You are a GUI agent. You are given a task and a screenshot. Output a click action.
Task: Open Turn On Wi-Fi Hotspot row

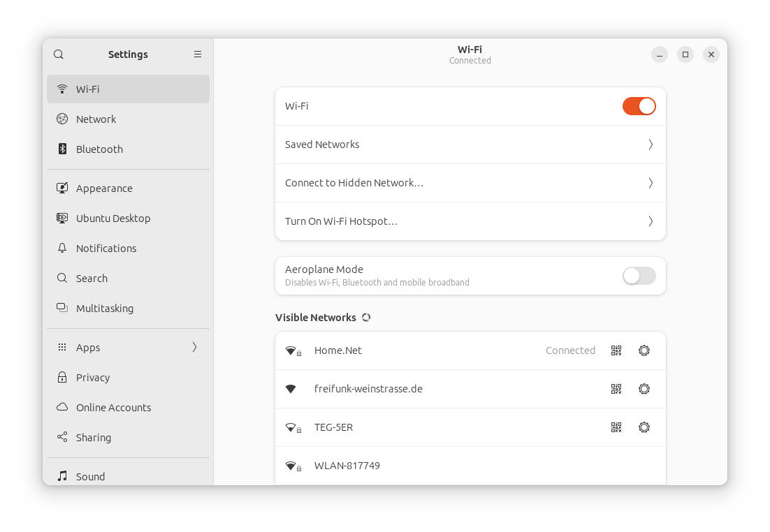(470, 221)
